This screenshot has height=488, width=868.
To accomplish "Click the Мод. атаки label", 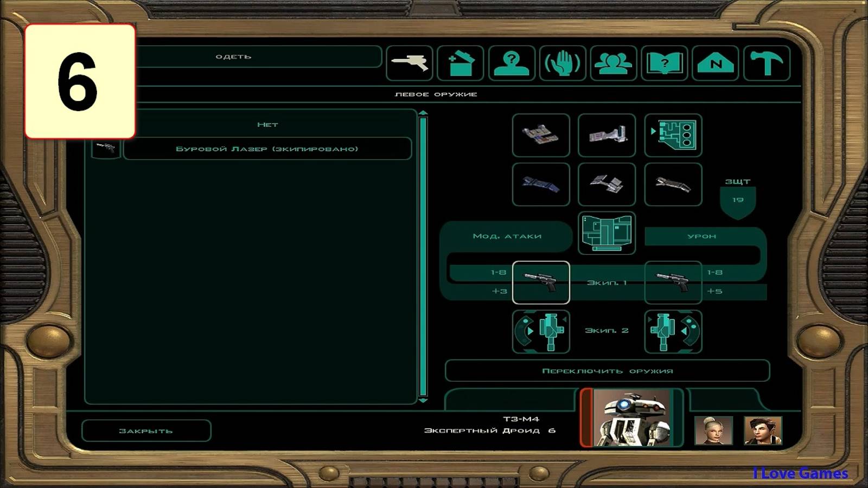I will pyautogui.click(x=507, y=236).
